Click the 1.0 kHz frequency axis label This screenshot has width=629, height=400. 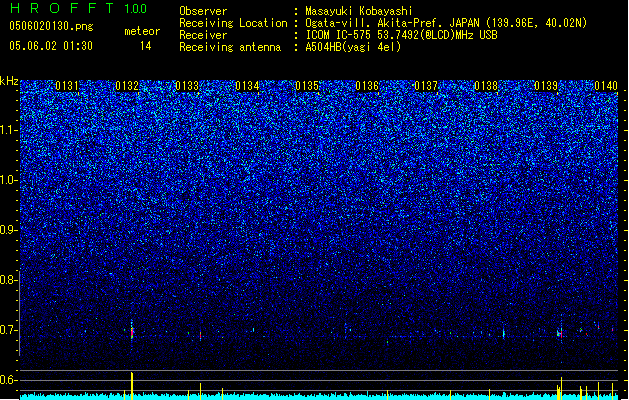coord(8,180)
